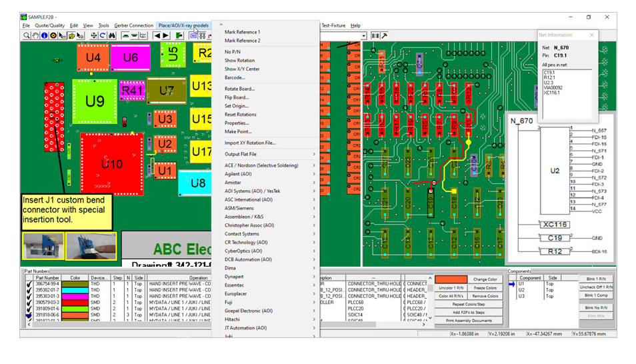This screenshot has width=636, height=364.
Task: Select the magnifier zoom tool
Action: click(x=27, y=35)
